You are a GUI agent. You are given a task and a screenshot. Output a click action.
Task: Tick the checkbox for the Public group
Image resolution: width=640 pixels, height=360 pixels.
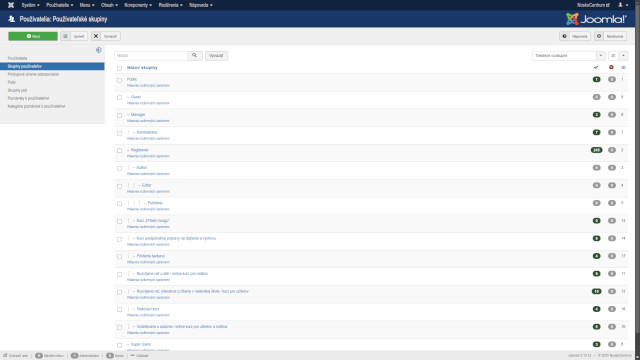(119, 80)
